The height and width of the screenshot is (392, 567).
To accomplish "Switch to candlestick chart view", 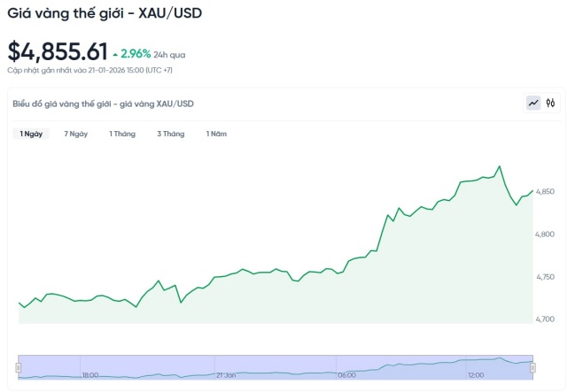I will point(550,104).
